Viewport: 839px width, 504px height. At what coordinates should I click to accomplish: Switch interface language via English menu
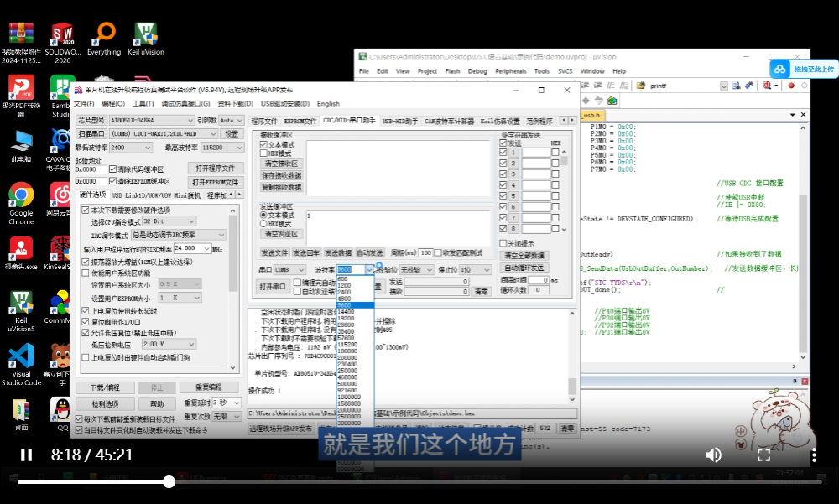click(x=328, y=104)
